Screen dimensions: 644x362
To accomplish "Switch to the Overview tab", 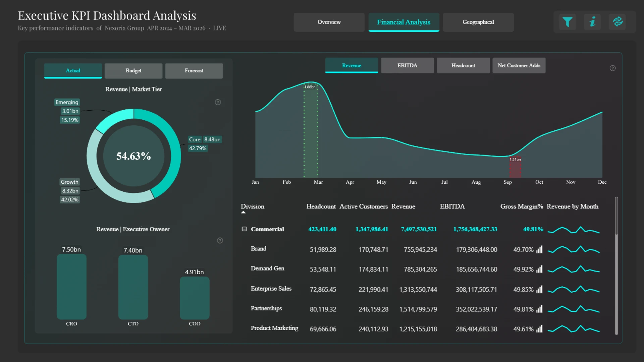I will pyautogui.click(x=329, y=22).
